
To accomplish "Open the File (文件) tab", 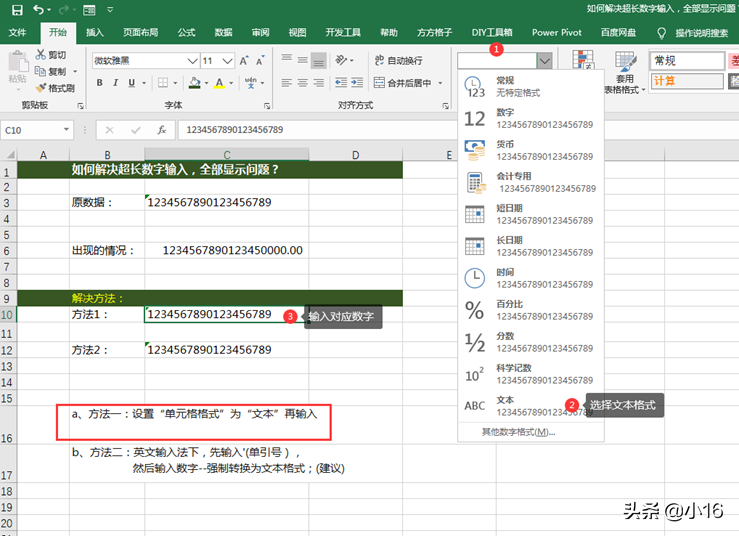I will [x=17, y=33].
